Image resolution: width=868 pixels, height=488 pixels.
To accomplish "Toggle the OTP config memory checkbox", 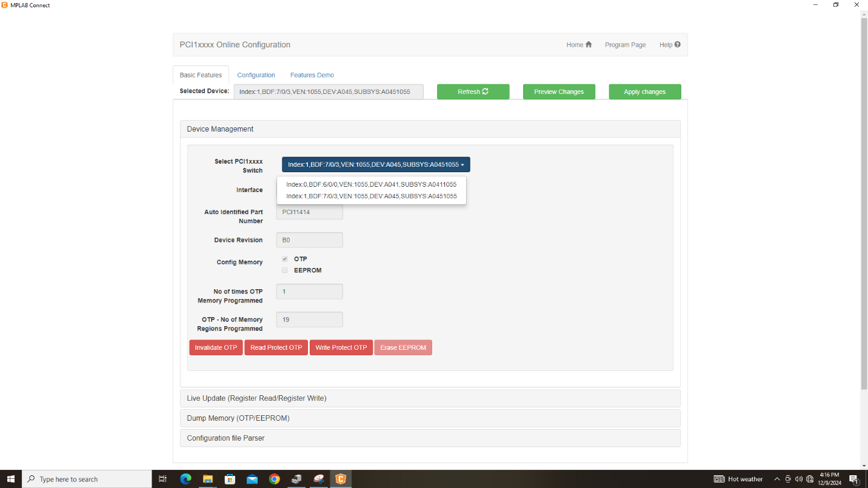I will [285, 259].
